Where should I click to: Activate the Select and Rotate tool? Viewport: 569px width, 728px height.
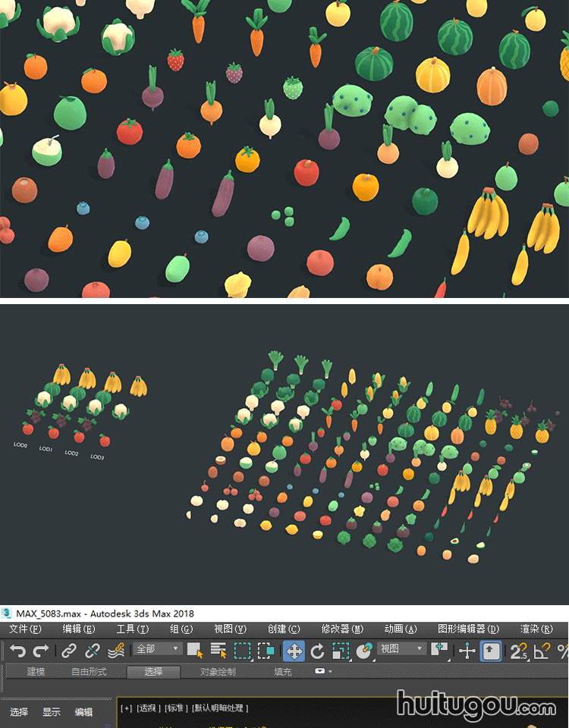pos(317,651)
